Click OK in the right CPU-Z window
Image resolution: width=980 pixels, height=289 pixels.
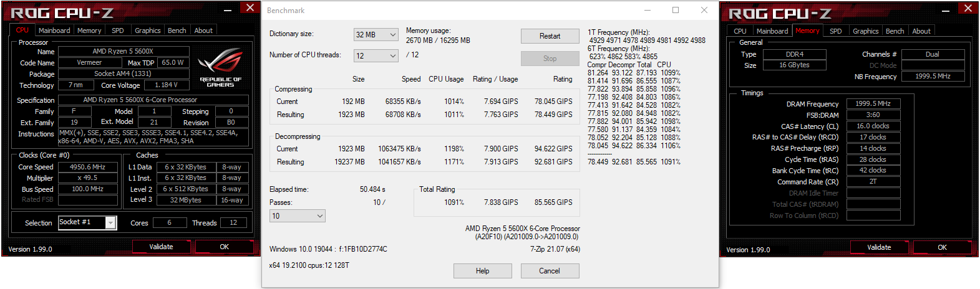pyautogui.click(x=942, y=247)
